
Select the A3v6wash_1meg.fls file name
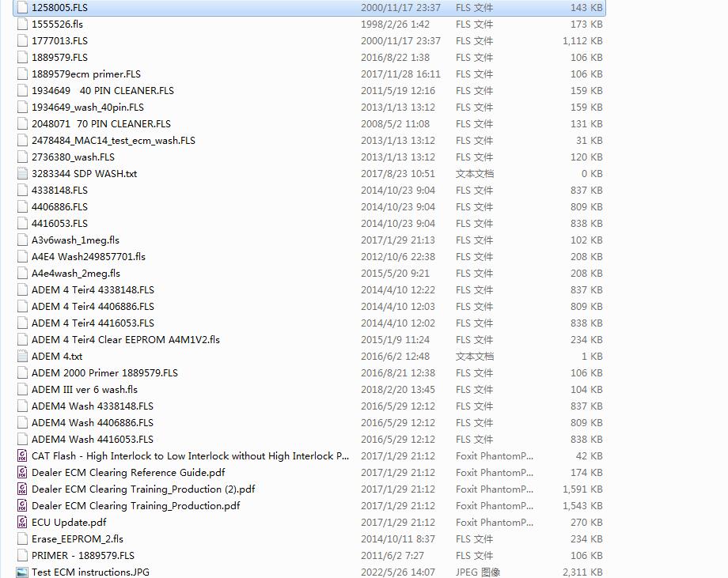(75, 240)
